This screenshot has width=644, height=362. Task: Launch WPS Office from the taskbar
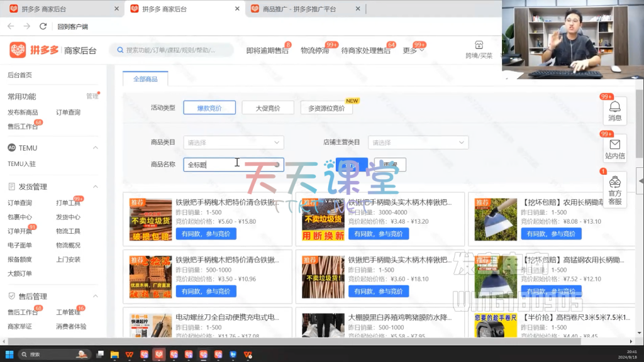click(x=128, y=354)
